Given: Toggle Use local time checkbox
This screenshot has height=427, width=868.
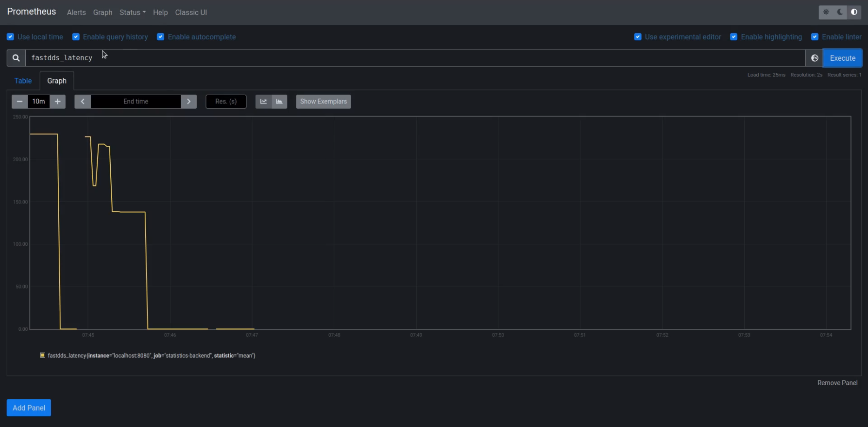Looking at the screenshot, I should pyautogui.click(x=10, y=37).
